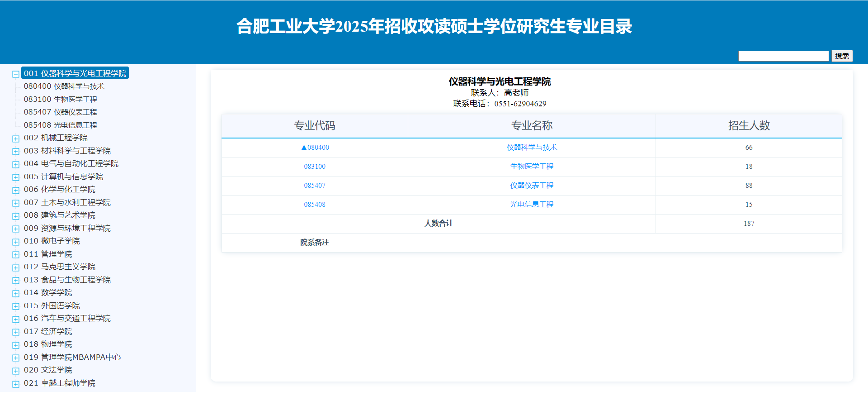Expand the 011 管理学院 node
The width and height of the screenshot is (868, 401).
tap(16, 254)
